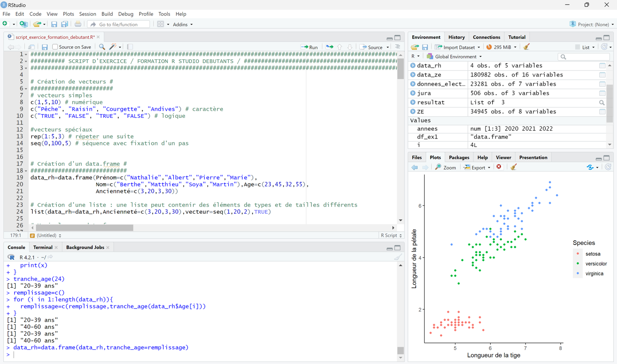The width and height of the screenshot is (617, 364).
Task: Click the compile report notebook icon
Action: click(x=130, y=47)
